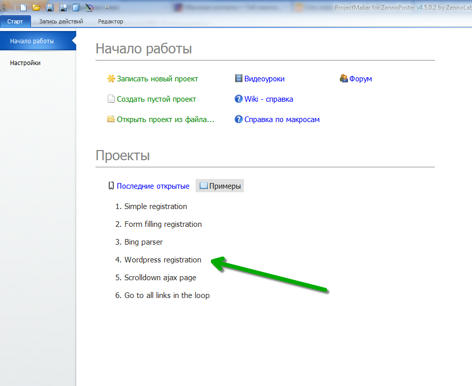Visit the Форум link
This screenshot has width=472, height=386.
[x=361, y=79]
